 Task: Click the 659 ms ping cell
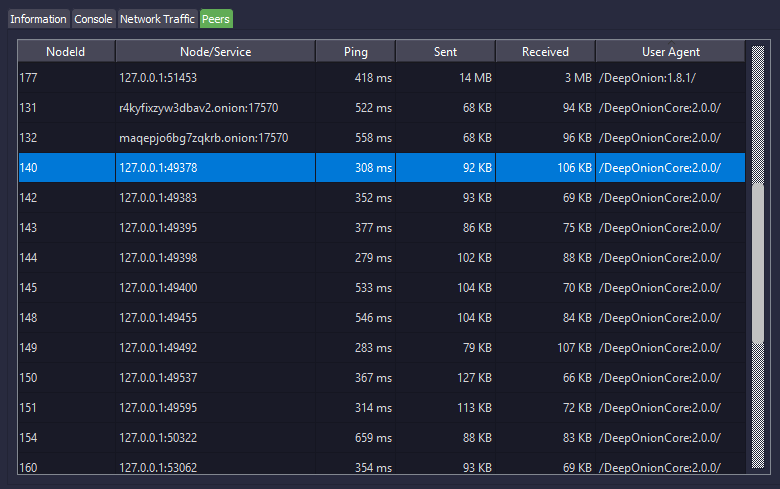click(x=356, y=438)
